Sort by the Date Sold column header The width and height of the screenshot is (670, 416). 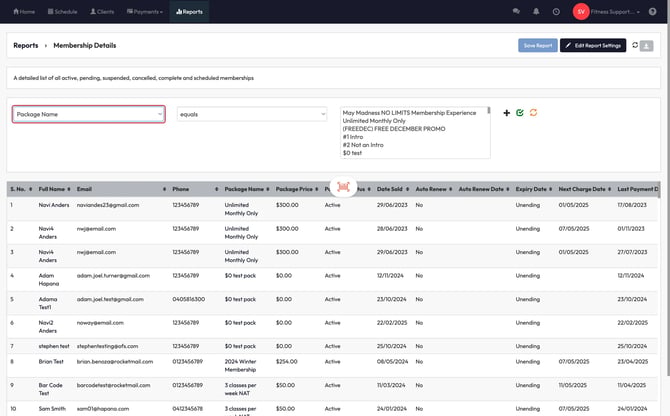coord(390,188)
